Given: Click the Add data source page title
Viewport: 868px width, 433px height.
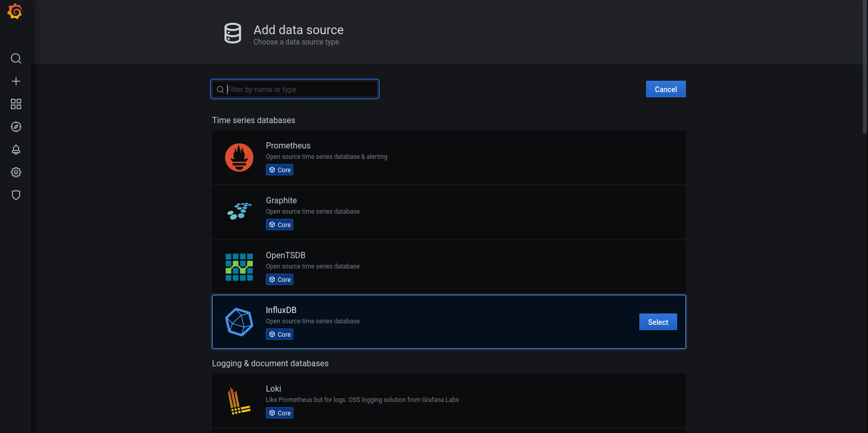Looking at the screenshot, I should pyautogui.click(x=298, y=29).
